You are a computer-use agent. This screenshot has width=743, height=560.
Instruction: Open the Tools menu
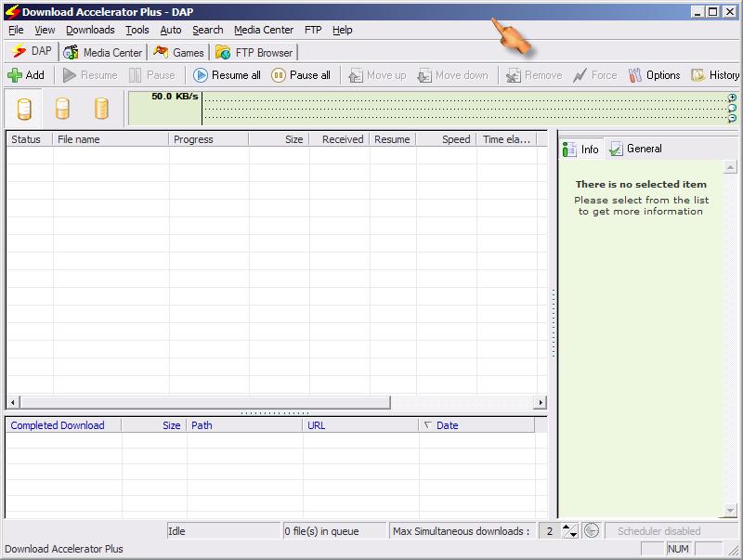click(137, 30)
